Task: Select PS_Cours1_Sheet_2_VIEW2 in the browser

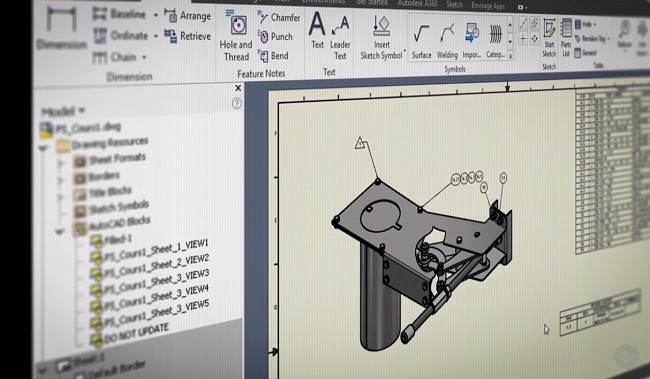Action: (150, 266)
